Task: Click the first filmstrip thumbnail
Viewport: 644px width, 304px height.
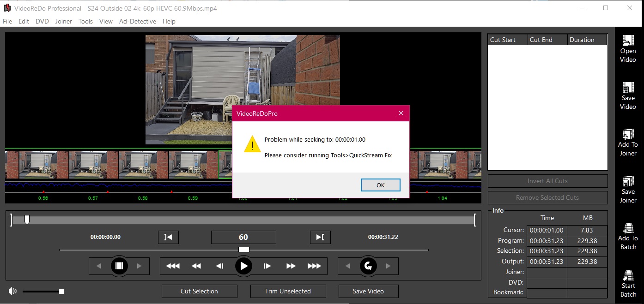Action: (12, 165)
